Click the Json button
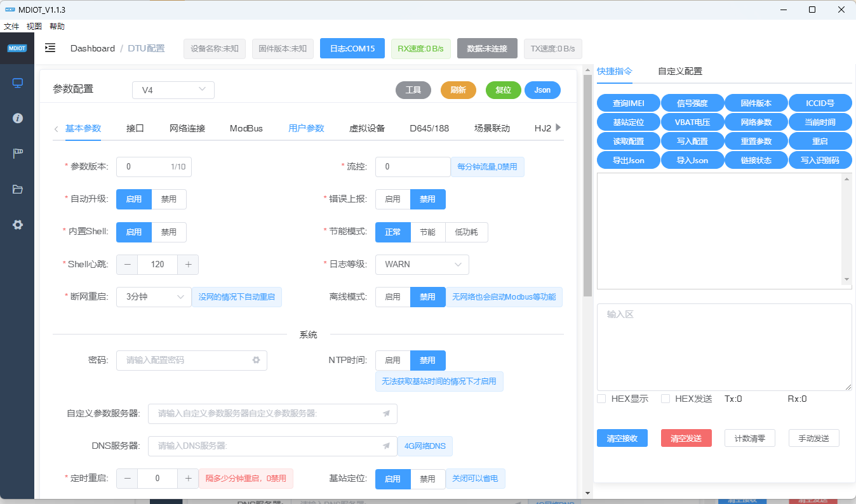 click(x=542, y=90)
